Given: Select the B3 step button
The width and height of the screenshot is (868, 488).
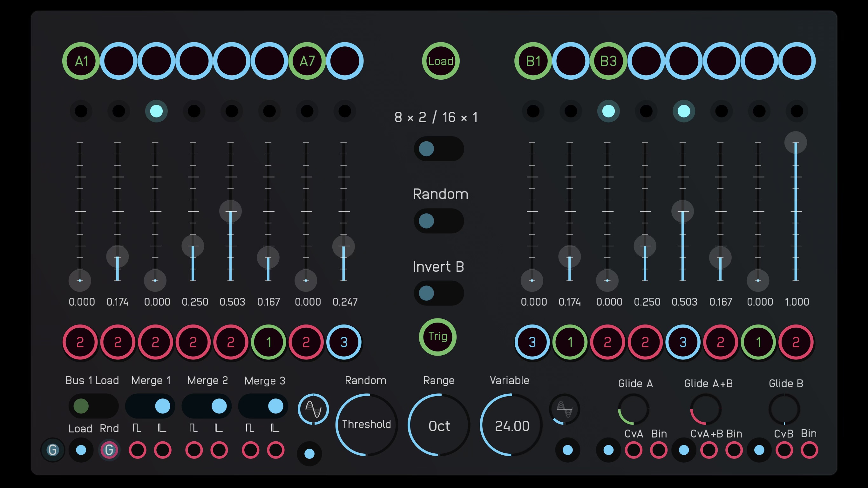Looking at the screenshot, I should click(x=608, y=61).
